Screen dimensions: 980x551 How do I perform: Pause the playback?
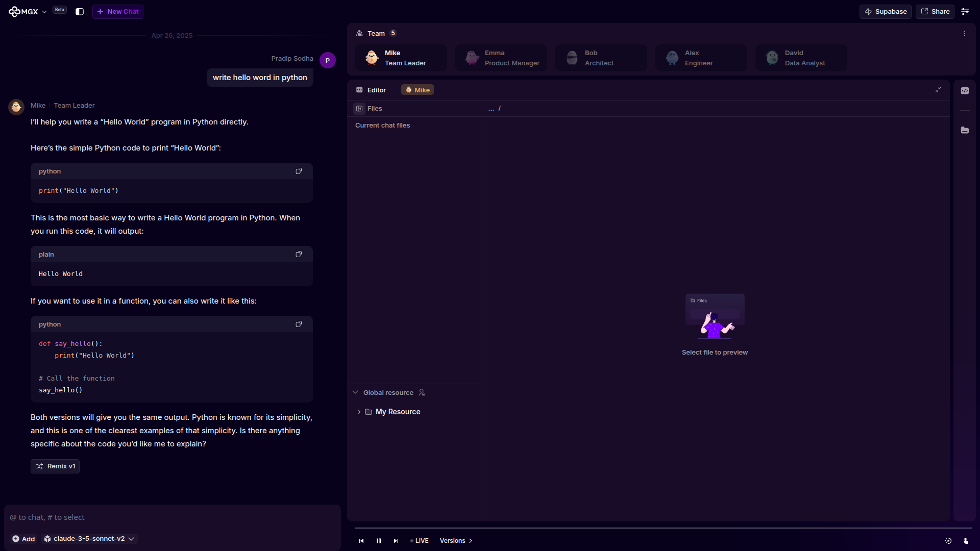379,541
